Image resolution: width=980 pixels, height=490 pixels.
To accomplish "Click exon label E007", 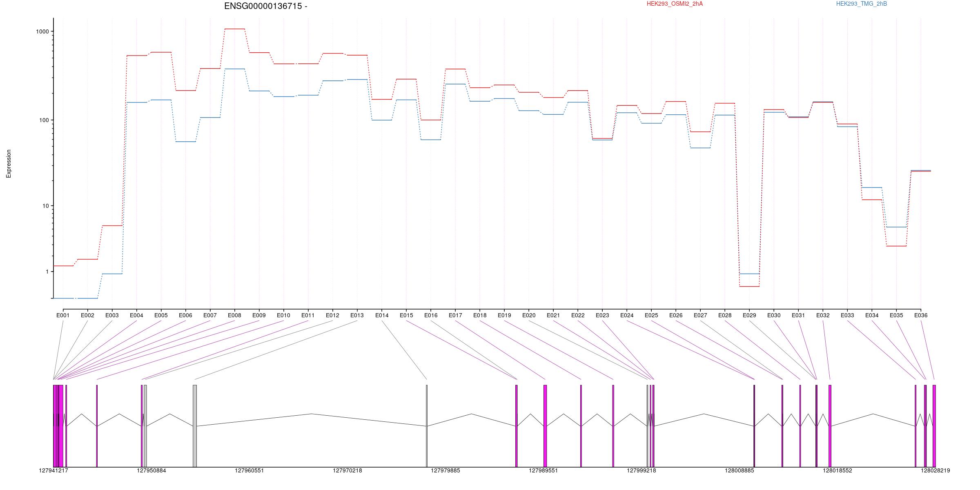I will tap(210, 315).
